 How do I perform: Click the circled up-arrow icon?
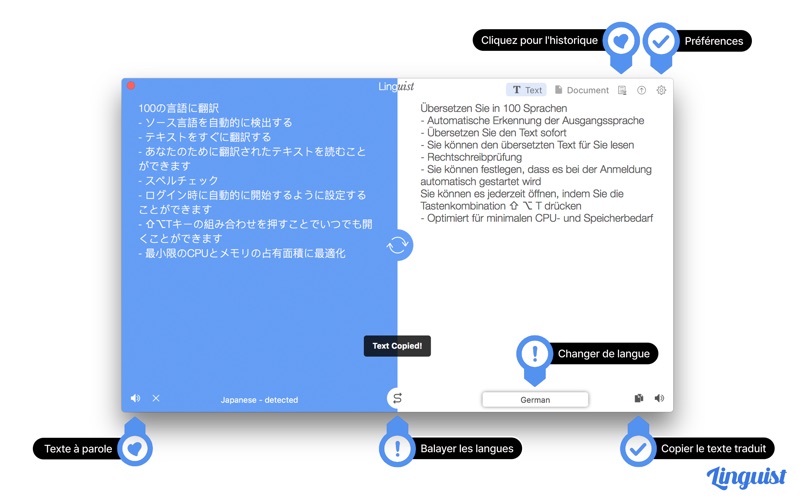pos(641,90)
